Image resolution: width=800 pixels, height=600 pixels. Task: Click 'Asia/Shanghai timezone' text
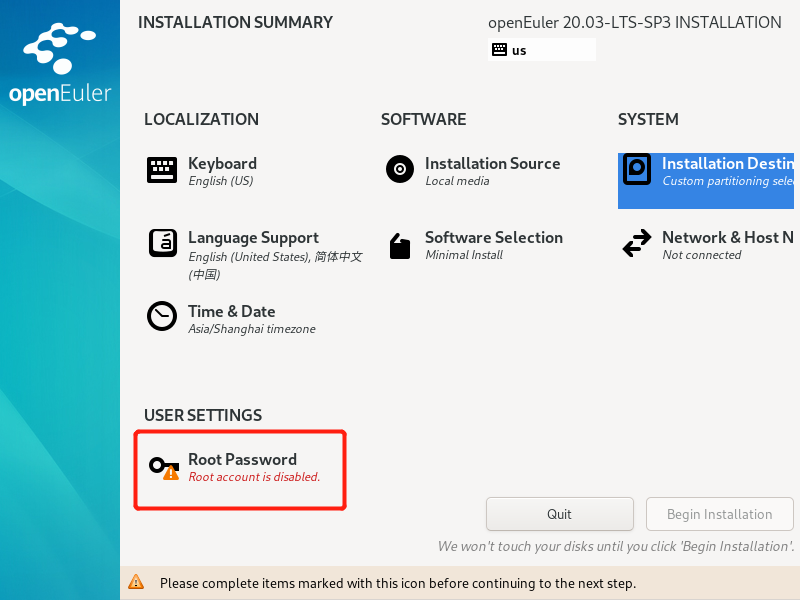click(252, 329)
